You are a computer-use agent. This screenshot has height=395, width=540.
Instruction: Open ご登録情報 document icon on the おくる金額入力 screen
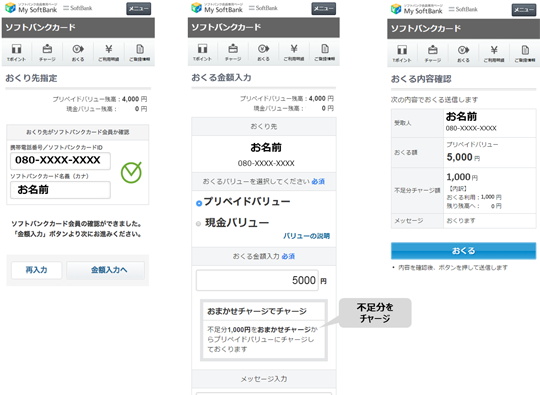[324, 52]
